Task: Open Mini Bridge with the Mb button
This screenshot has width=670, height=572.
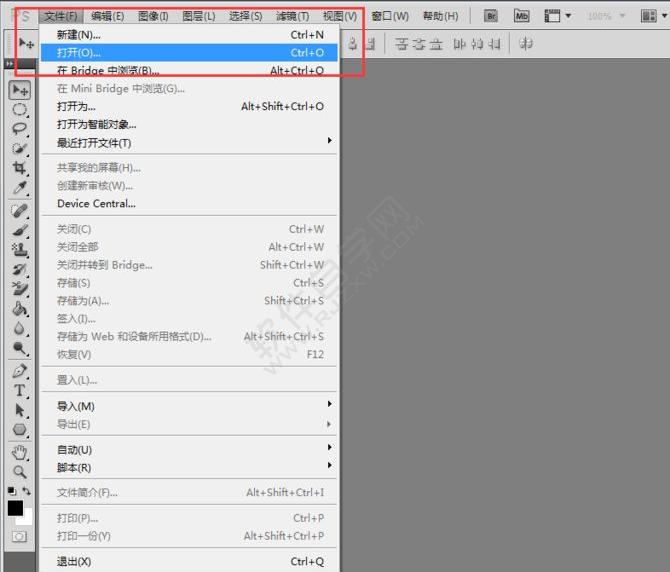Action: 521,16
